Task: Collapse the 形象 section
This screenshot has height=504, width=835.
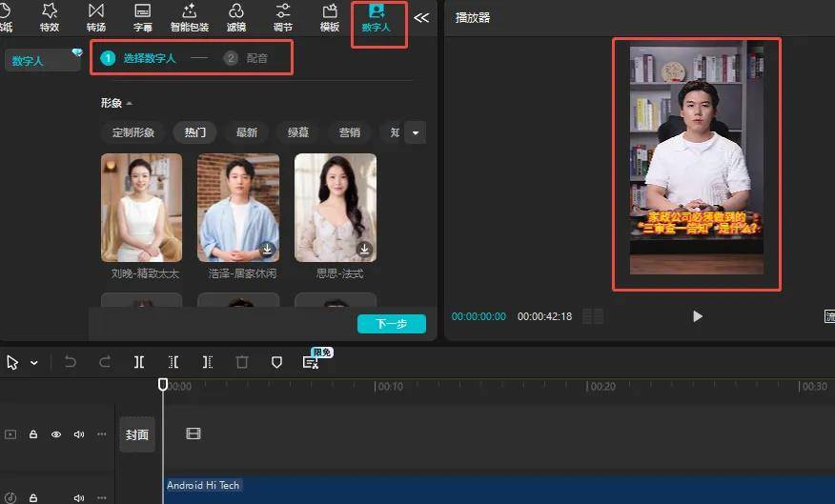Action: point(129,103)
